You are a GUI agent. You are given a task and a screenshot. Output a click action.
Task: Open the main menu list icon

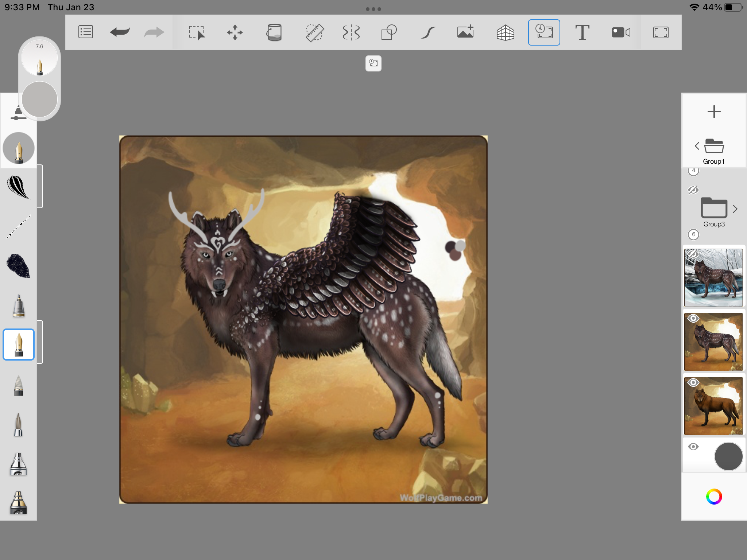pos(86,32)
